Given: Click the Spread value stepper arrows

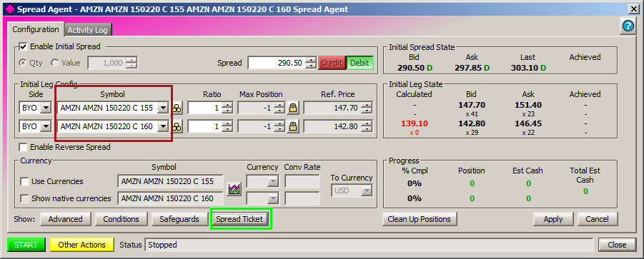Looking at the screenshot, I should point(312,63).
